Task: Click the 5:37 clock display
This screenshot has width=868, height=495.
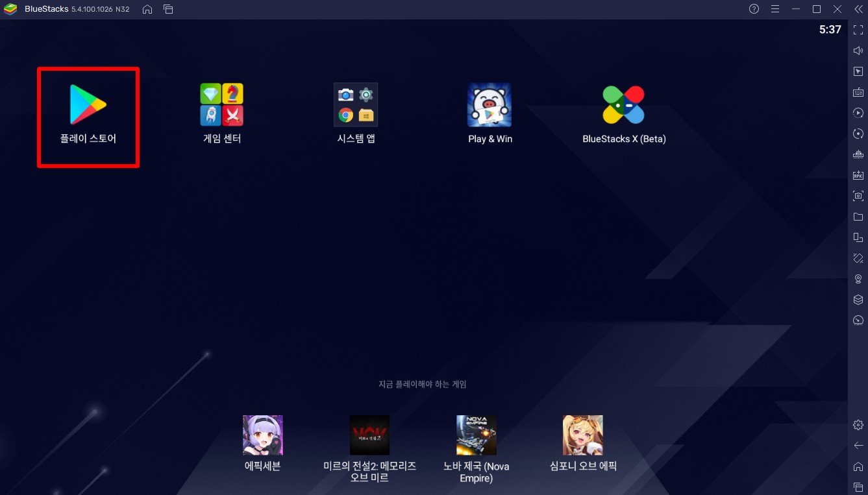Action: [830, 29]
